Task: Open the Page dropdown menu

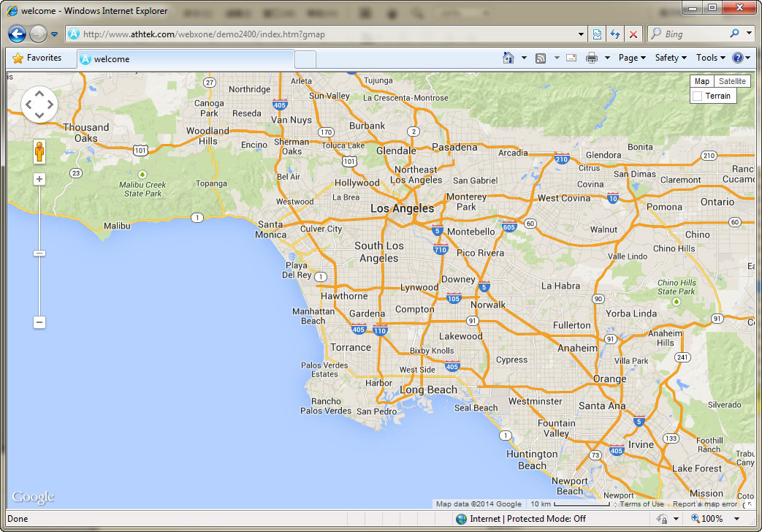Action: (632, 58)
